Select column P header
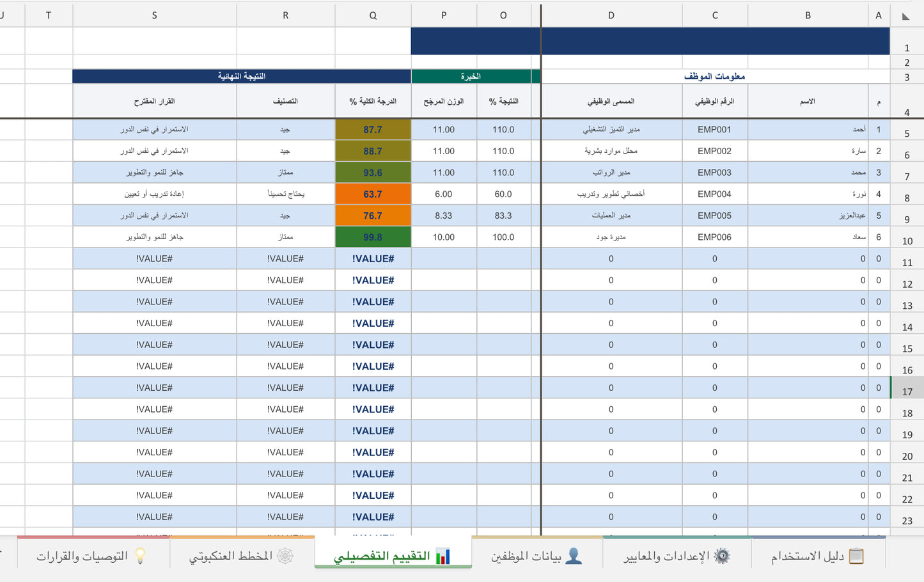This screenshot has width=924, height=582. point(444,15)
